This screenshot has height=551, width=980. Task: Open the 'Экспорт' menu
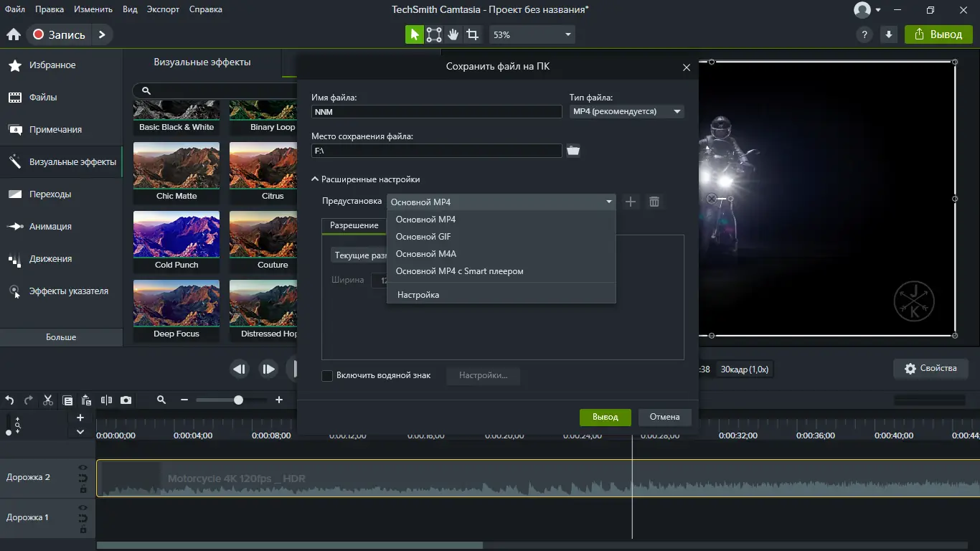pos(163,9)
